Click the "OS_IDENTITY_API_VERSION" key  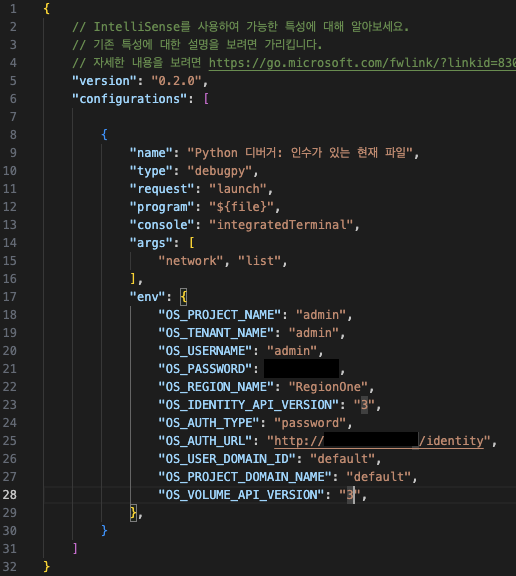(248, 405)
